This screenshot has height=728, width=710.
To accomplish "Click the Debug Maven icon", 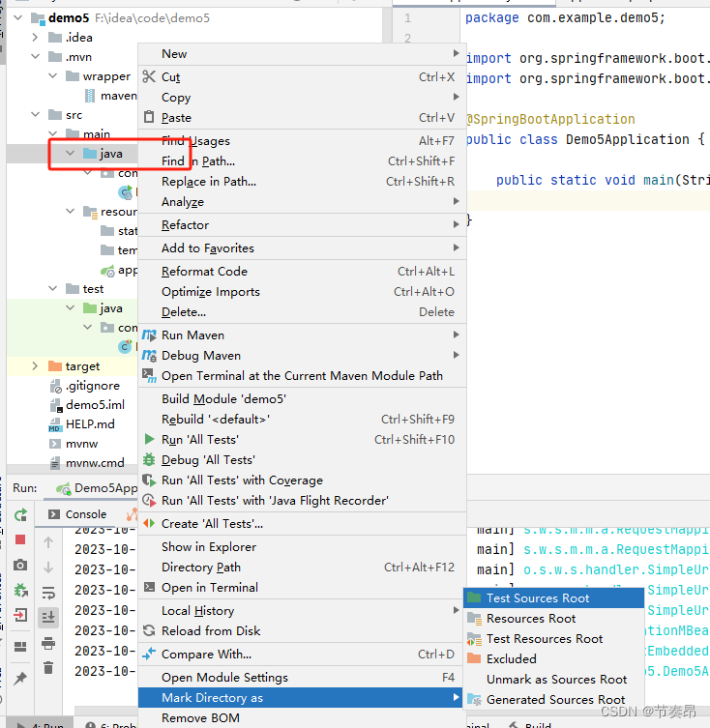I will 149,355.
